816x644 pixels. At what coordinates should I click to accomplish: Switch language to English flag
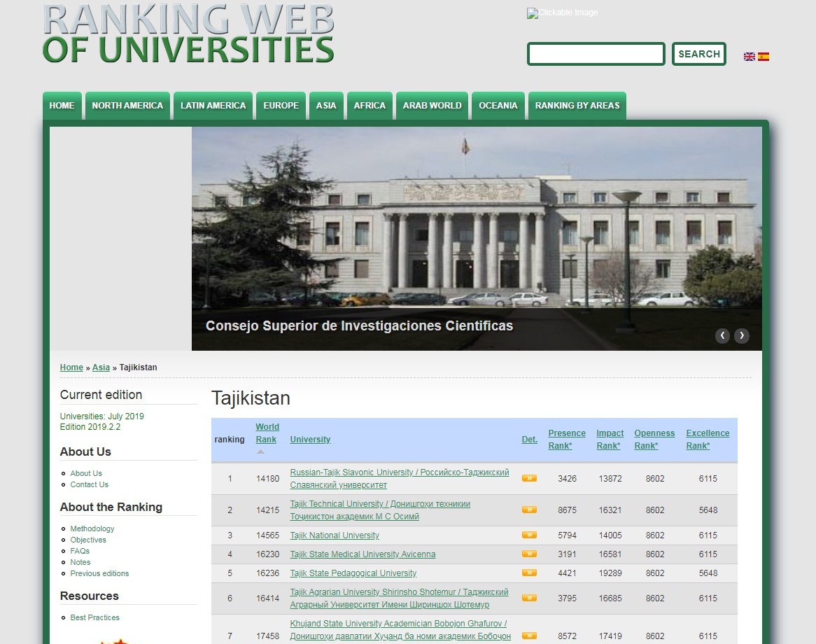pyautogui.click(x=749, y=57)
